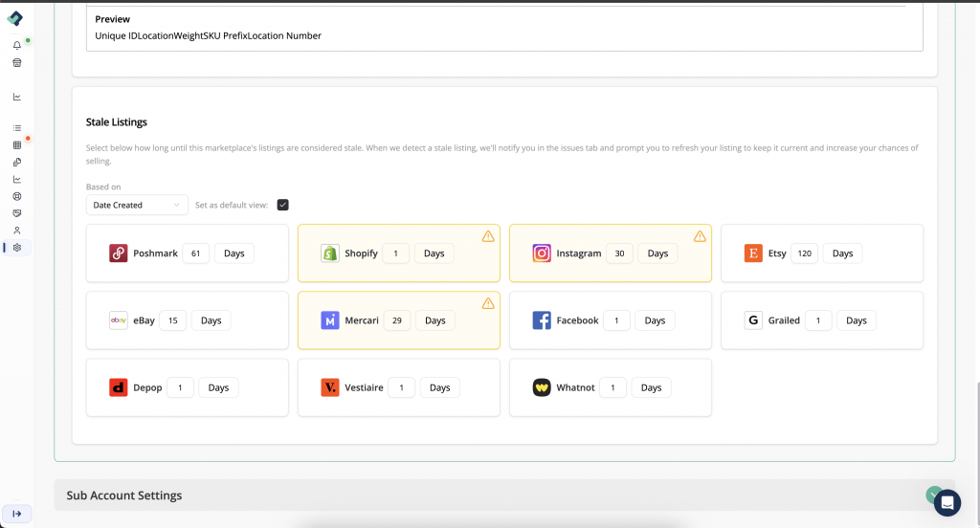Open the notifications bell icon
980x528 pixels.
[x=17, y=45]
